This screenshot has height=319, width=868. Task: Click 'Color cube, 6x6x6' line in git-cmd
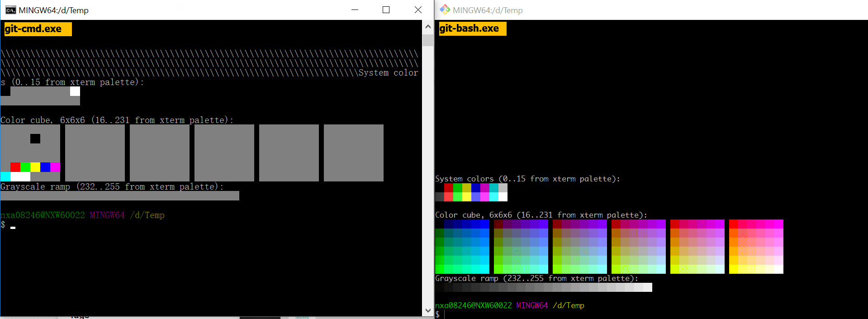(117, 120)
